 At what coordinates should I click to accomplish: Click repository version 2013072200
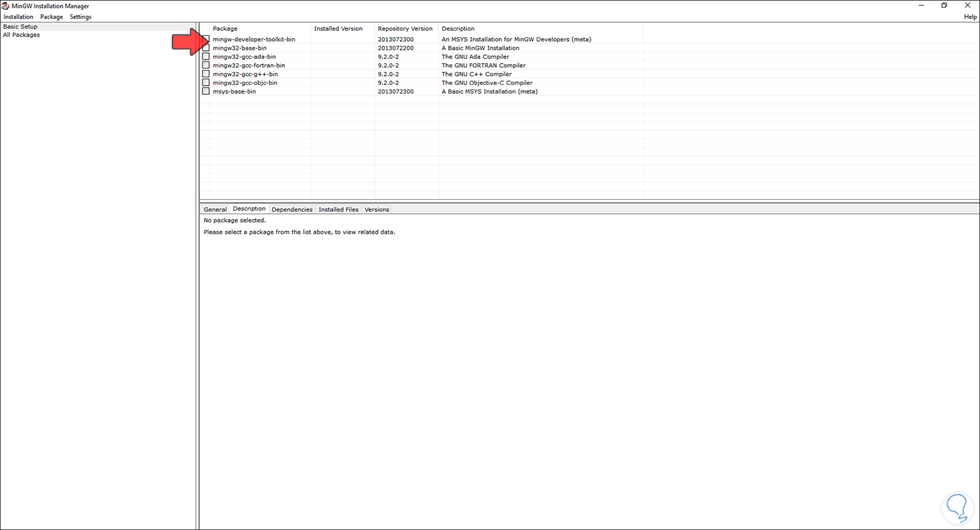tap(395, 48)
